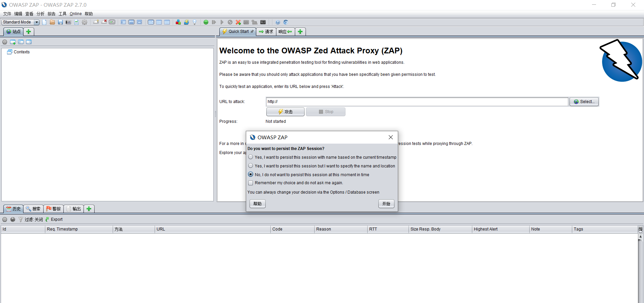Click the light bulb toolbar icon
This screenshot has width=644, height=303.
[195, 22]
